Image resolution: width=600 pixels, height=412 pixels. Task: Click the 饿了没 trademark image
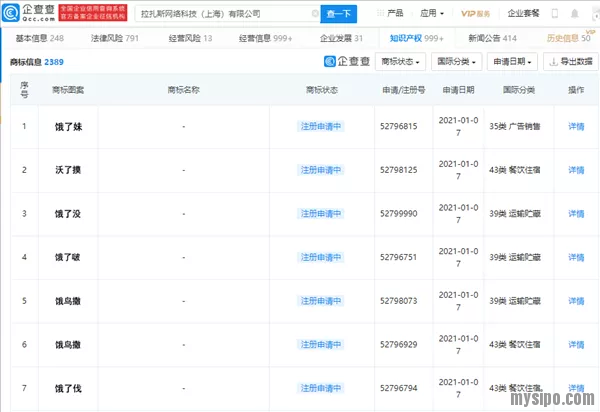(69, 213)
